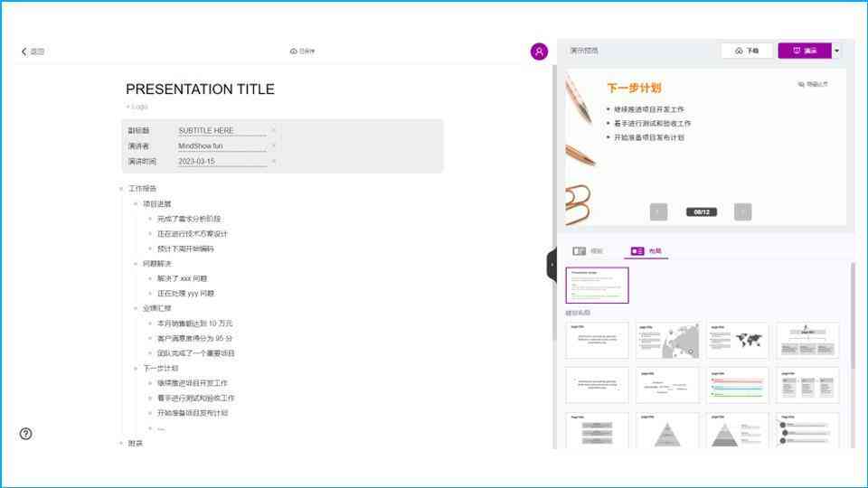Click the layout panel vertical scrollbar

[853, 315]
